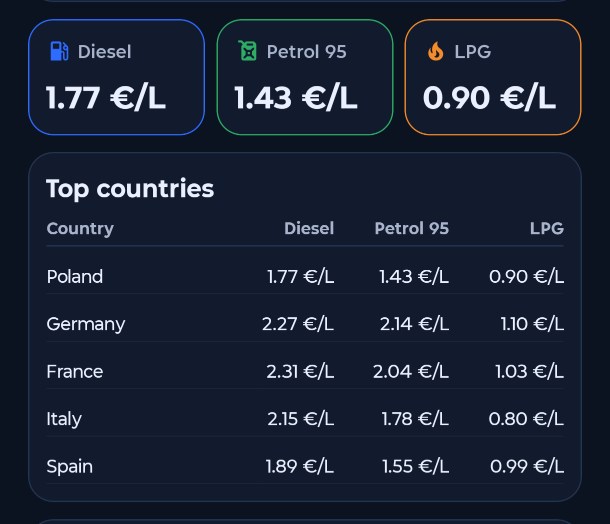The height and width of the screenshot is (524, 610).
Task: Click the green petrol canister icon
Action: [247, 51]
